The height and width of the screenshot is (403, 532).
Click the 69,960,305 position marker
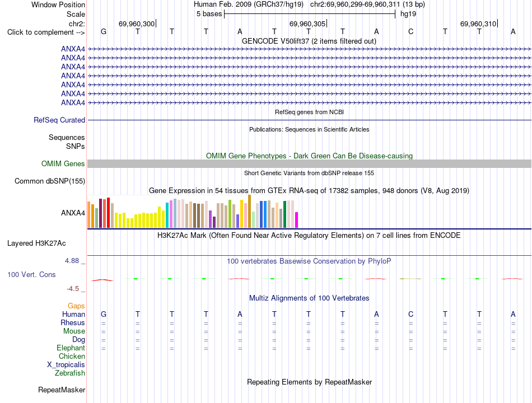coord(307,24)
